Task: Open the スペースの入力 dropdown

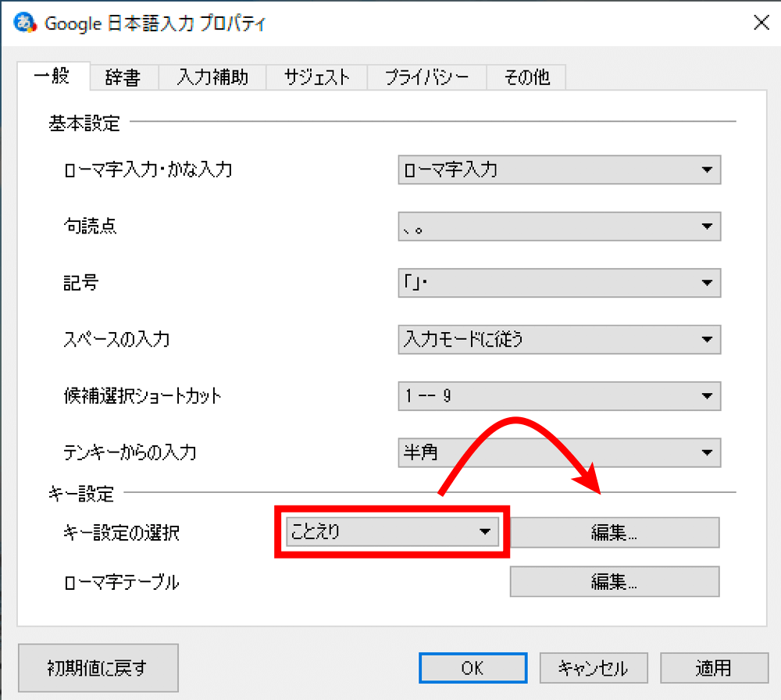Action: click(x=559, y=340)
